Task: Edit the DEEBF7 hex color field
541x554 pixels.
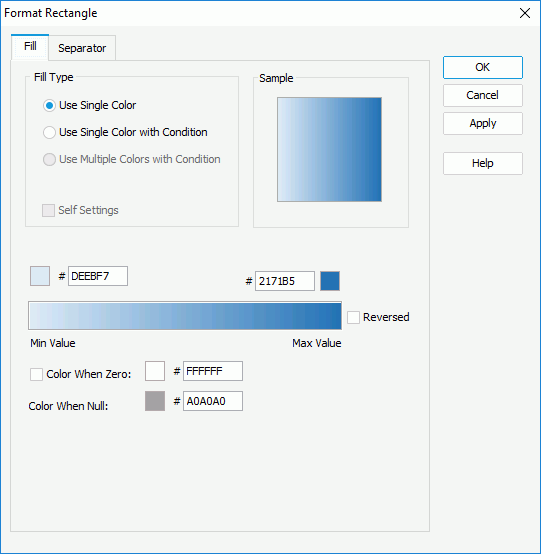Action: tap(98, 276)
